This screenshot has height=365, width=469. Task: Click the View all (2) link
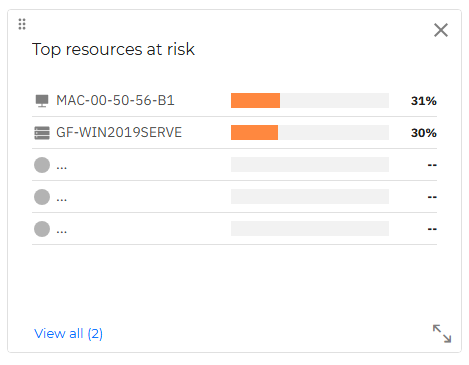point(68,333)
